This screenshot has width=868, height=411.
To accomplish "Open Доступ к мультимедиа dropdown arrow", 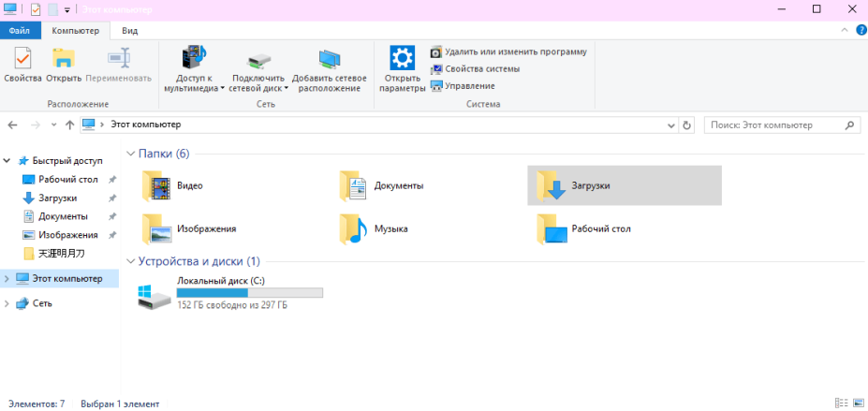I will 222,88.
